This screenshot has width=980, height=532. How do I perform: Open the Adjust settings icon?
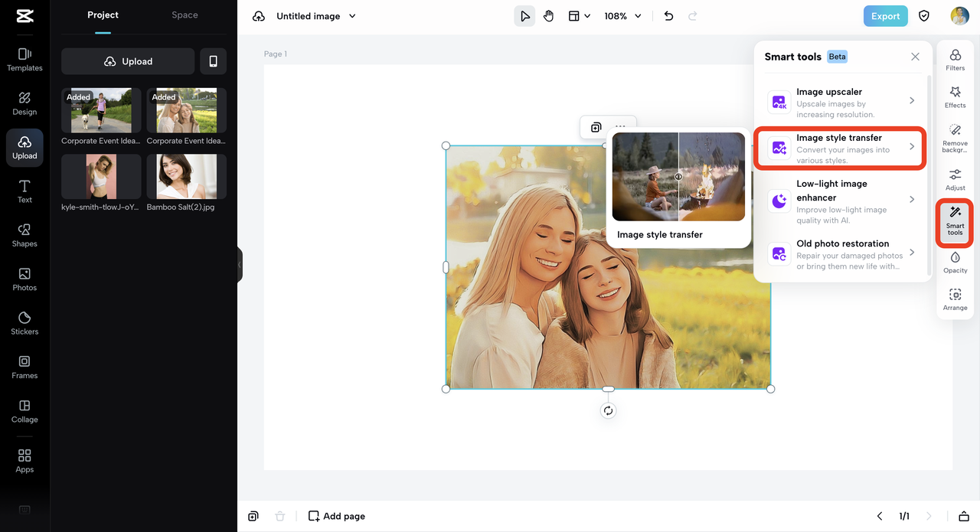pyautogui.click(x=955, y=179)
